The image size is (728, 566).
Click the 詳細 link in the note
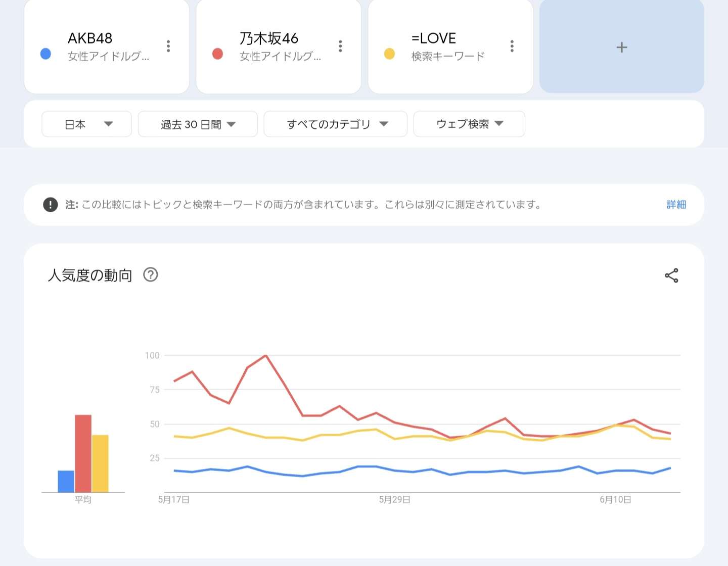coord(676,205)
